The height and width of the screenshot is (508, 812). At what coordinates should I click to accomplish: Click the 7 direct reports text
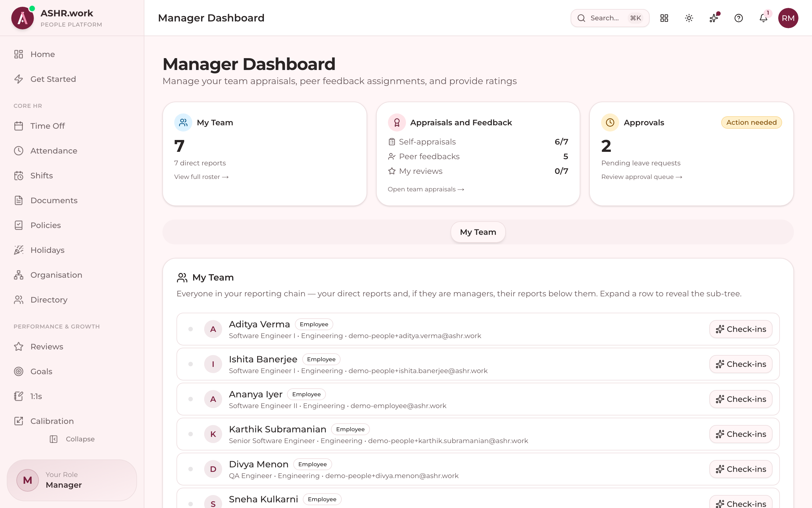200,163
